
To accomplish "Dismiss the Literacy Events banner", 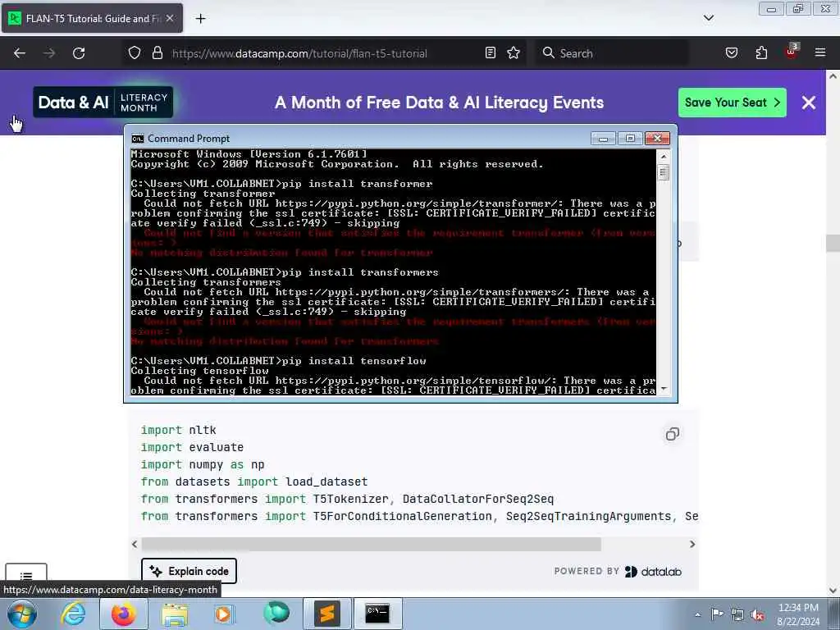I will coord(808,103).
